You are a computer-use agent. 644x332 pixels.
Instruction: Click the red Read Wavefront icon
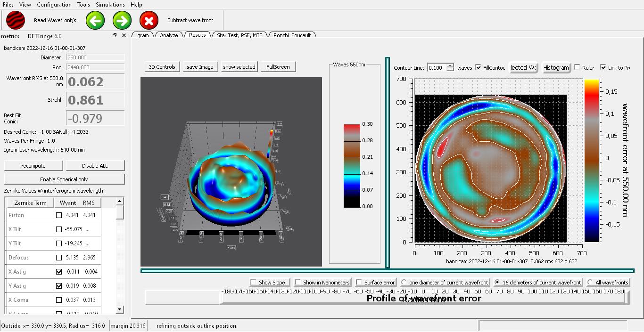16,20
